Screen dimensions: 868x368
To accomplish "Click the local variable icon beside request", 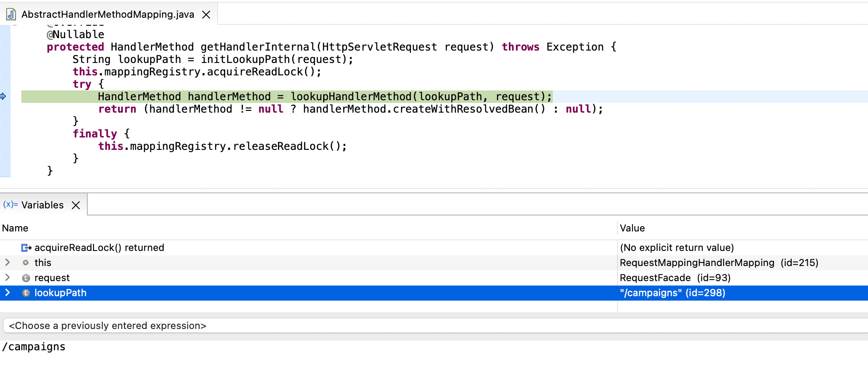I will pyautogui.click(x=26, y=278).
